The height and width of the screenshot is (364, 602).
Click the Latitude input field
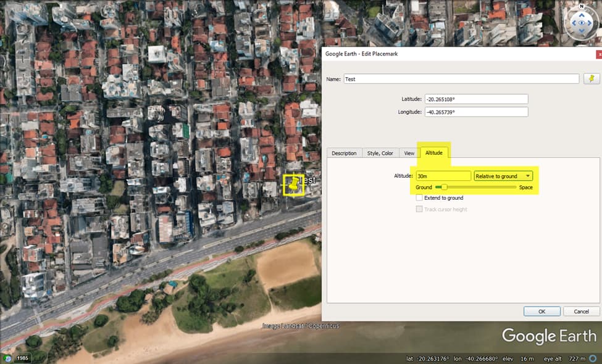tap(476, 99)
